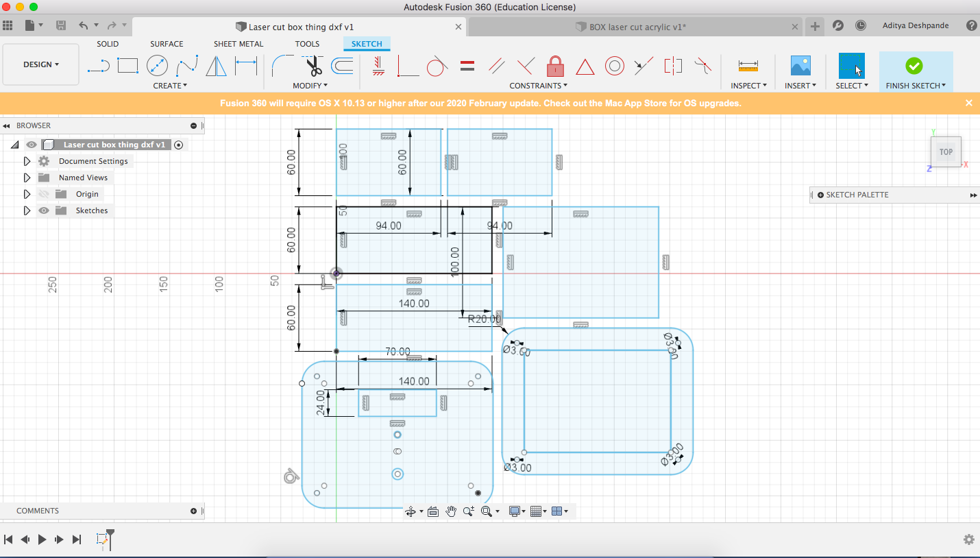Select the Fit Point Spline tool
This screenshot has height=558, width=980.
187,66
